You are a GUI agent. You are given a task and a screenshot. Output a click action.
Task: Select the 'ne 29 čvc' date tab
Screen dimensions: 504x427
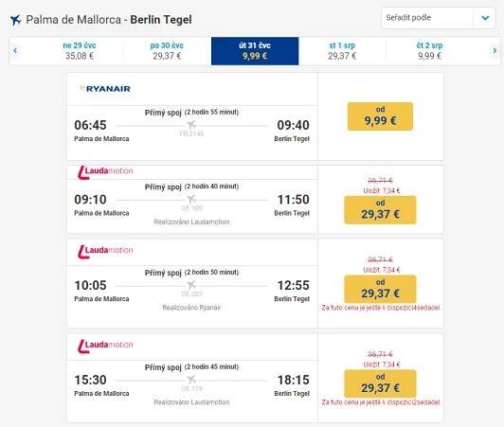80,51
